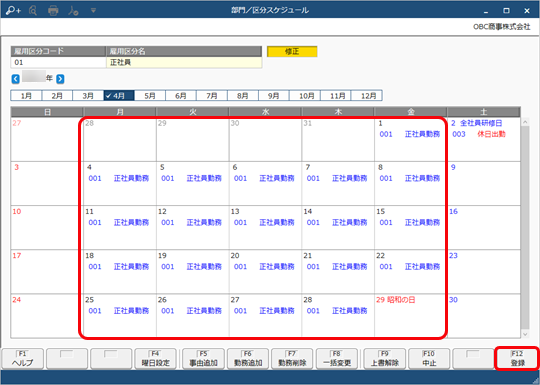540x385 pixels.
Task: Click the calendar scrollbar down arrow
Action: pyautogui.click(x=525, y=334)
